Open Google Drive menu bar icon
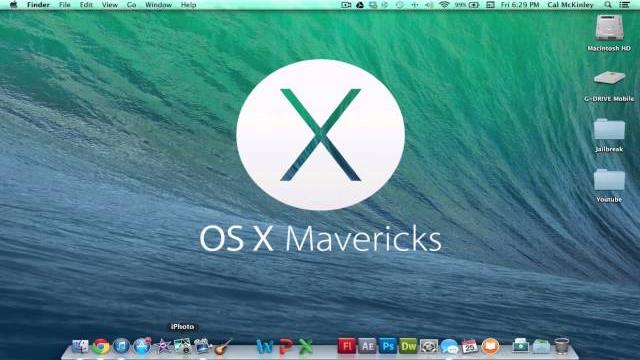 [360, 5]
